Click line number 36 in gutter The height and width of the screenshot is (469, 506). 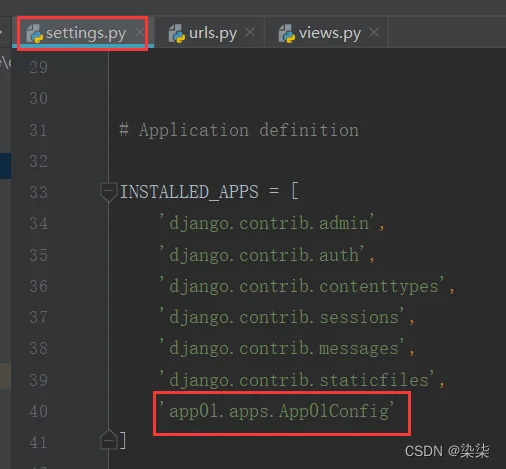(38, 286)
